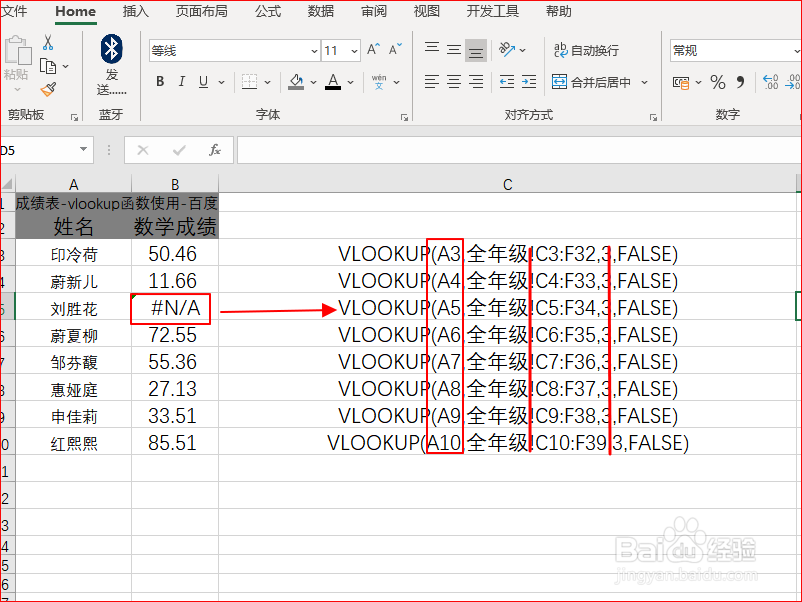Confirm formula entry checkmark button
802x602 pixels.
pos(179,150)
